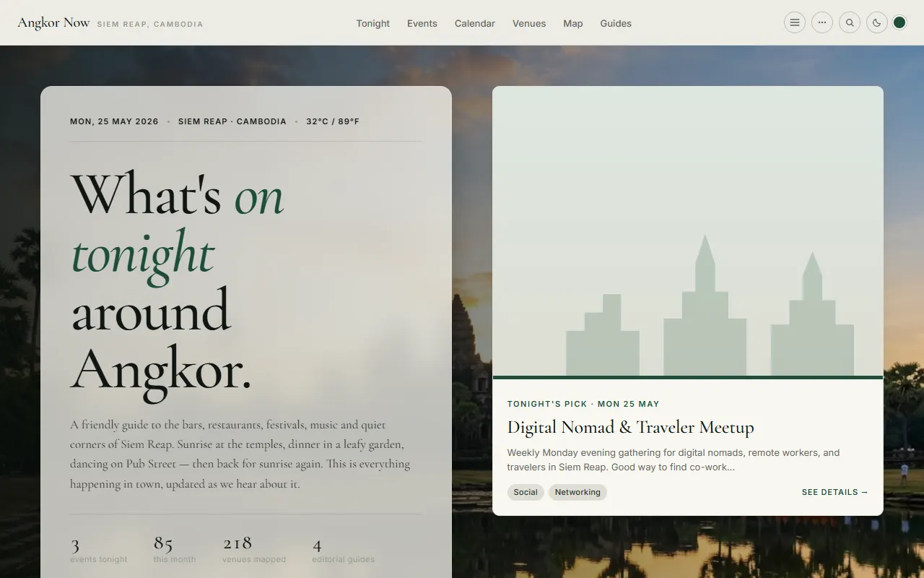This screenshot has height=578, width=924.
Task: Click SEE DETAILS on tonight's pick
Action: [835, 492]
